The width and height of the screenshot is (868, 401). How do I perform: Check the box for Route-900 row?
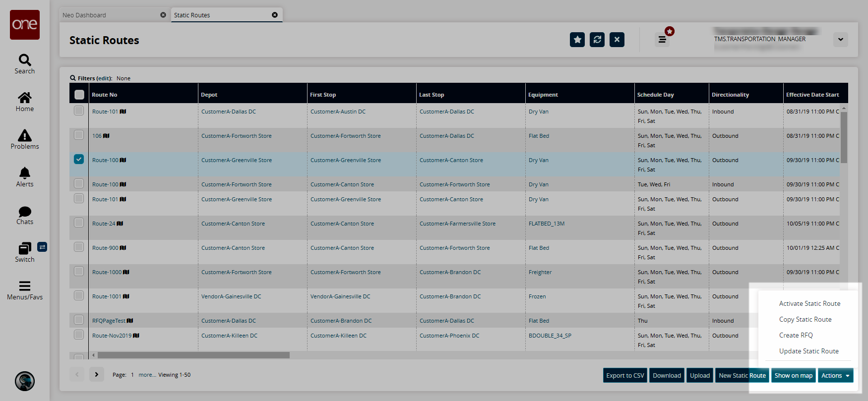tap(79, 247)
